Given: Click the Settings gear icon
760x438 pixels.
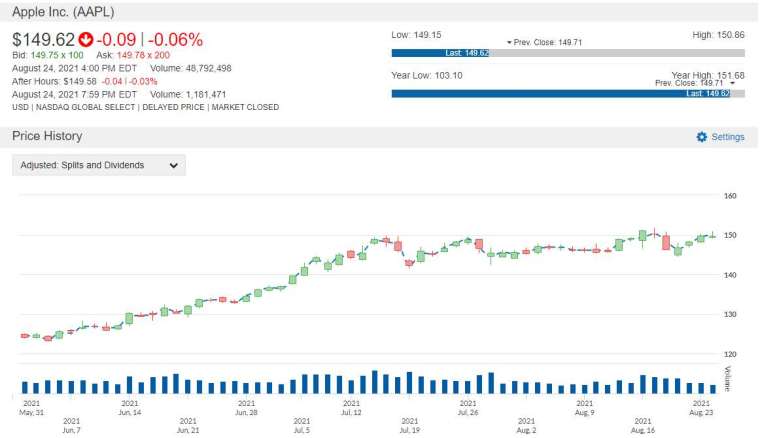Looking at the screenshot, I should 701,137.
